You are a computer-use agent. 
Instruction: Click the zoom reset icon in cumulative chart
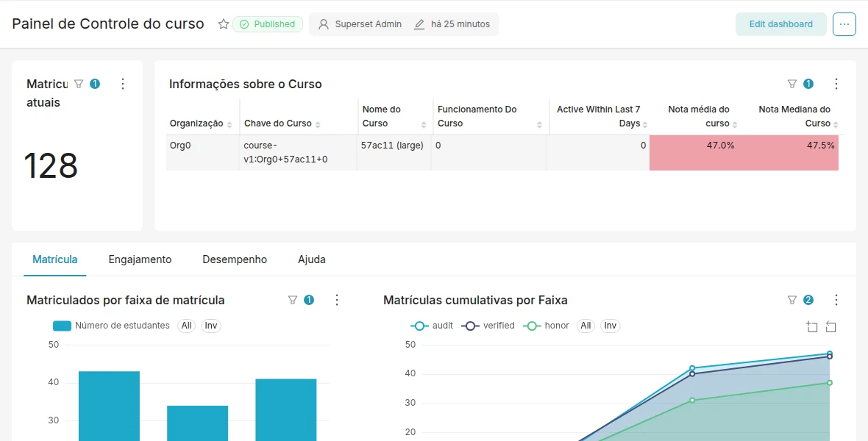click(x=831, y=326)
